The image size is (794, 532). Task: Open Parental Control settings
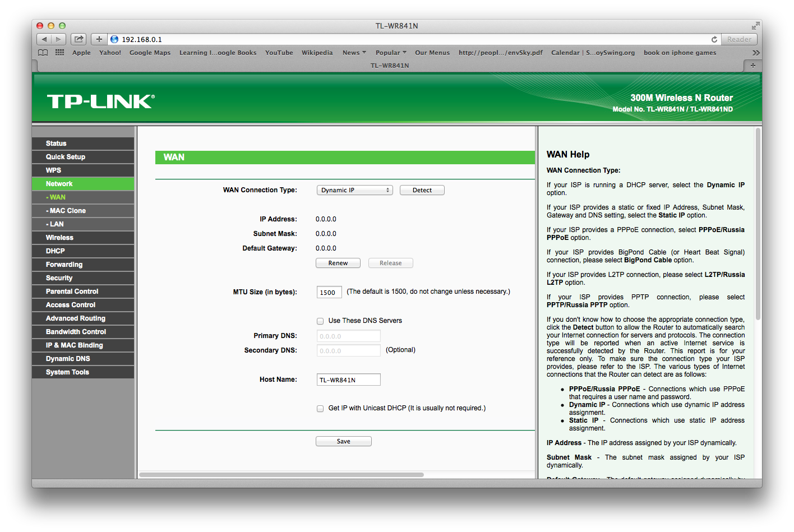tap(83, 292)
